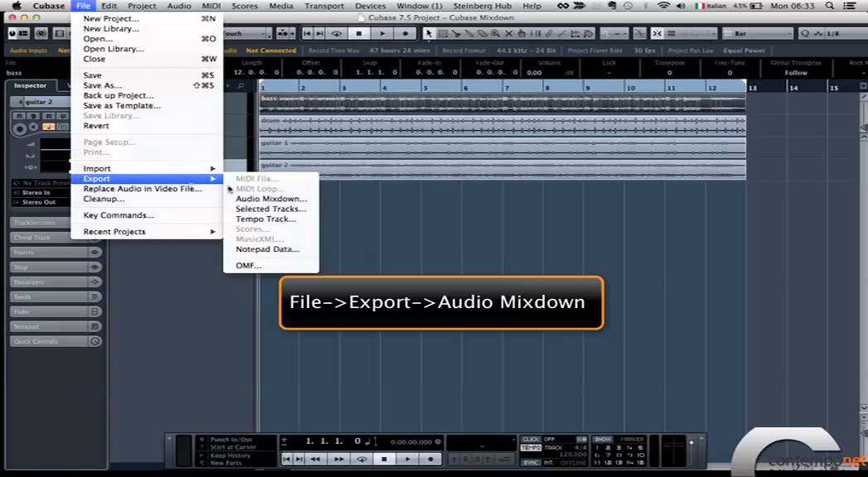Screen dimensions: 868x477
Task: Expand the Quick Controls inspector section
Action: pyautogui.click(x=55, y=341)
